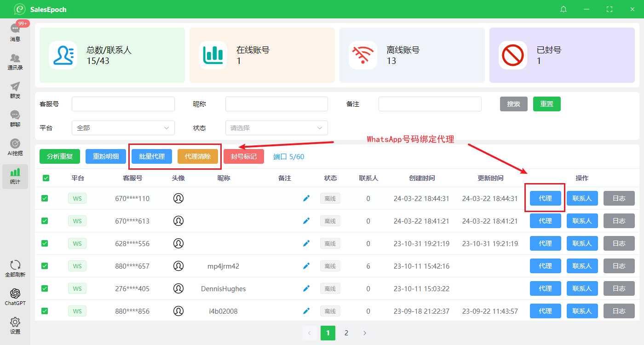Image resolution: width=644 pixels, height=345 pixels.
Task: Click the 代理清除 clear proxy button
Action: pyautogui.click(x=198, y=156)
